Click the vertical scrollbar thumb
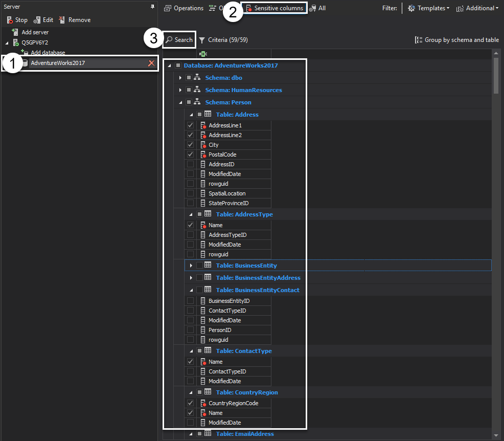This screenshot has width=504, height=441. pos(496,76)
